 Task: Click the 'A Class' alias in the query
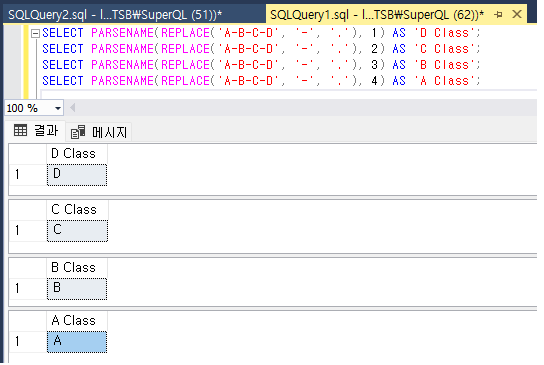click(x=446, y=81)
